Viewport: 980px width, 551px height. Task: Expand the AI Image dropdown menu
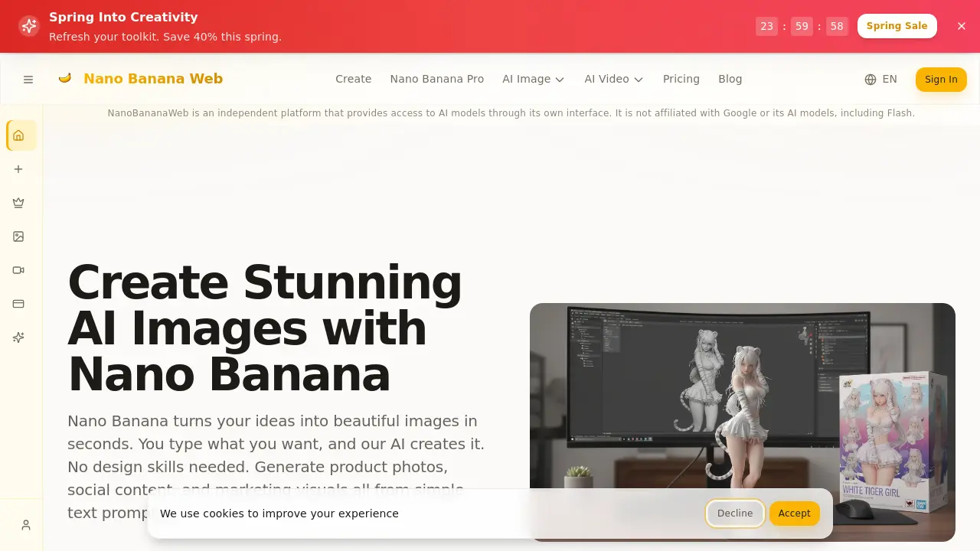534,79
